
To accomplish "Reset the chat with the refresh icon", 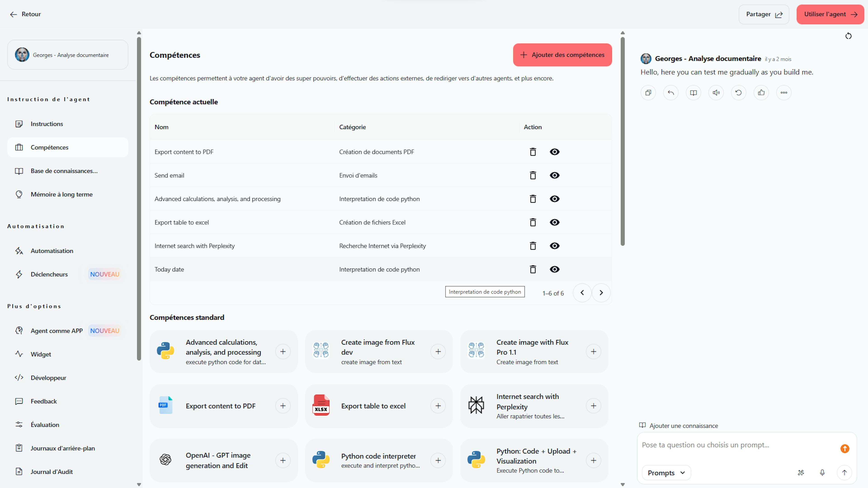I will click(x=849, y=36).
